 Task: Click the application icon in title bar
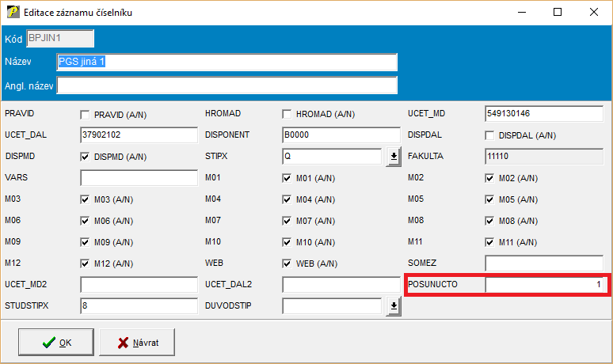12,13
